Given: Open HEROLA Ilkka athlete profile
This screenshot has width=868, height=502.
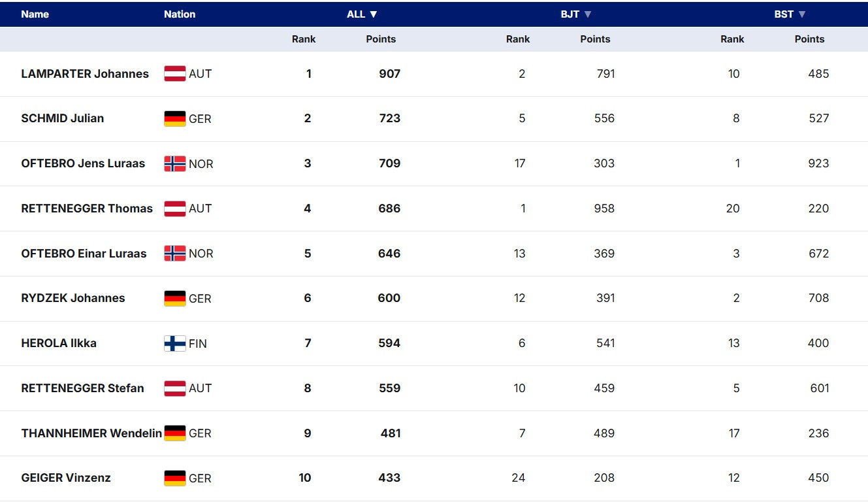Looking at the screenshot, I should (x=59, y=343).
